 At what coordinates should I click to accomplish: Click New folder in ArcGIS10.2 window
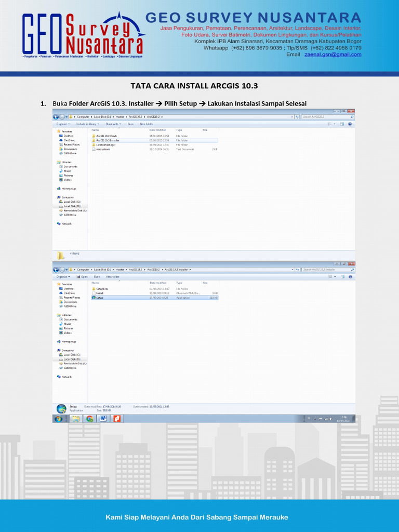point(147,124)
